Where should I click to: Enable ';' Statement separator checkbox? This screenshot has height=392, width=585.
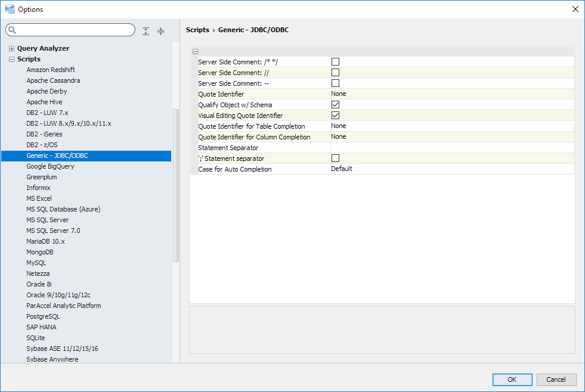[335, 158]
